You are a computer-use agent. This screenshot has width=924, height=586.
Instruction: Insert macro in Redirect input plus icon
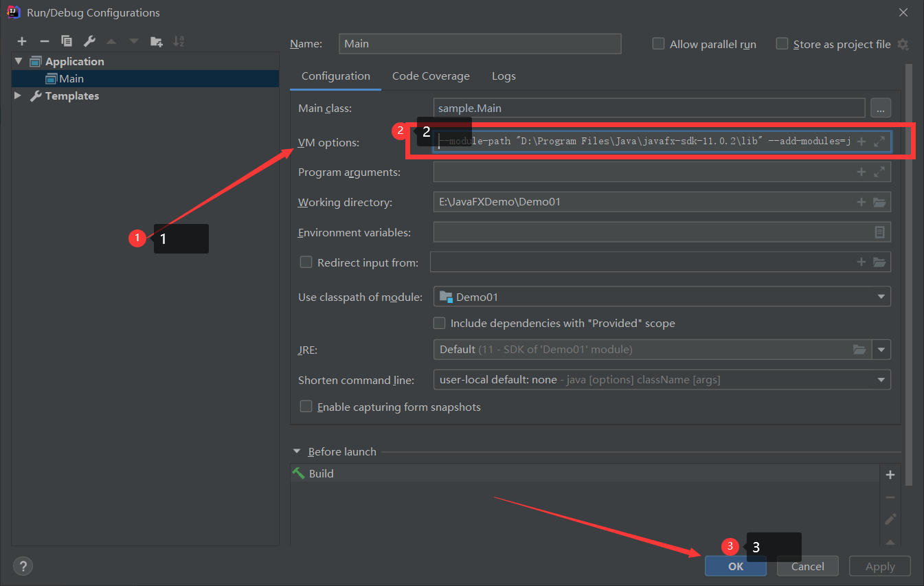coord(861,262)
